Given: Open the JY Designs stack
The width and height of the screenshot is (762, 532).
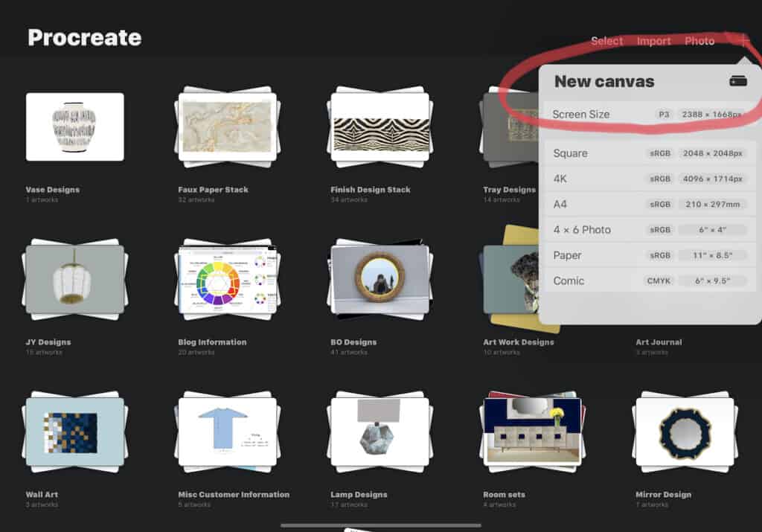Looking at the screenshot, I should pos(74,279).
